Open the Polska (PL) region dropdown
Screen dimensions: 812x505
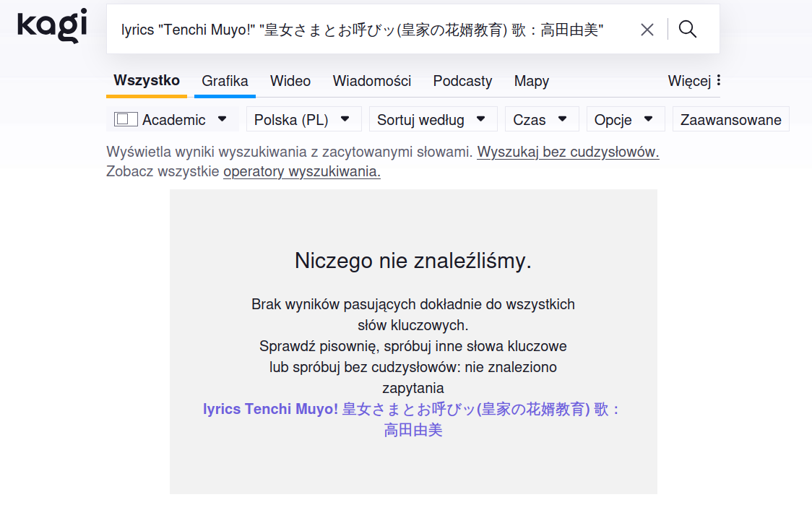(303, 120)
